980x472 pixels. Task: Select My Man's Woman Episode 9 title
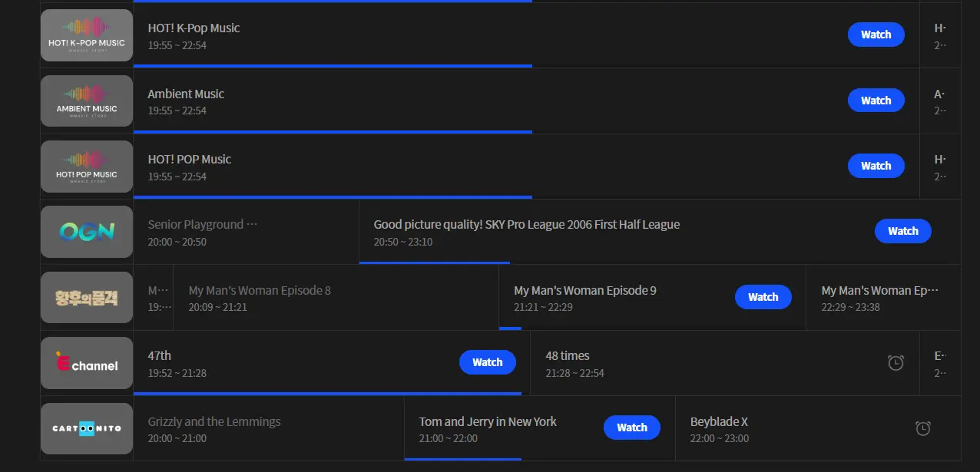tap(585, 291)
